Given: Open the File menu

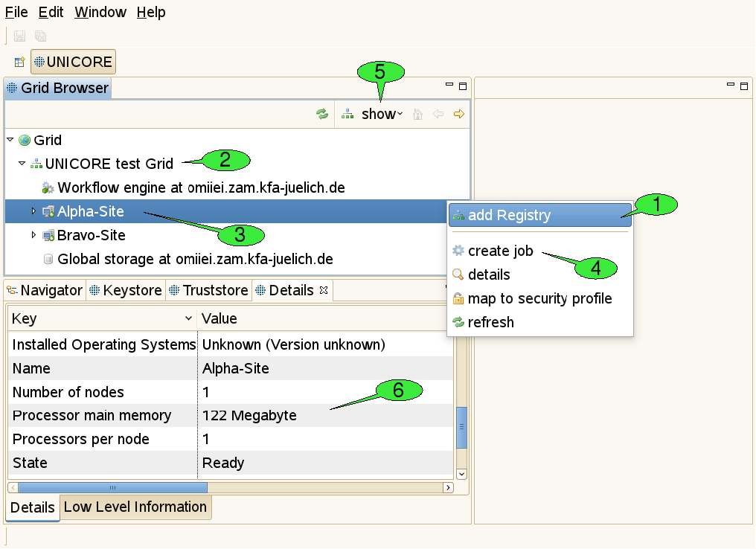Looking at the screenshot, I should click(x=16, y=12).
